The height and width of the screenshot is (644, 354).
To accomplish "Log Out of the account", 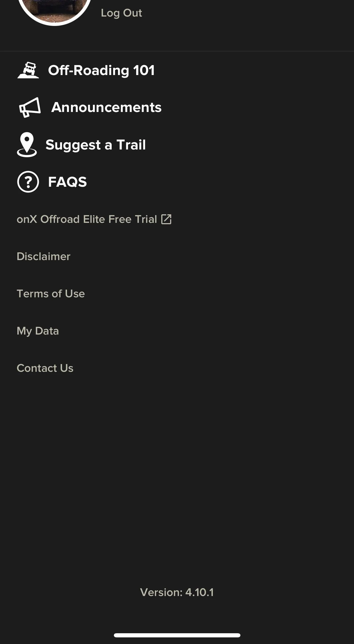I will coord(121,13).
